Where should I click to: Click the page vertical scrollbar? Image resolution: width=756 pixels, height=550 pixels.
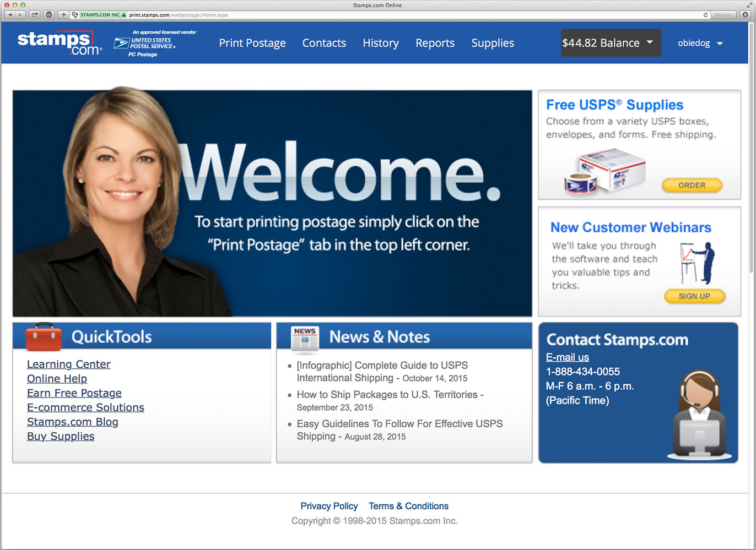click(752, 165)
